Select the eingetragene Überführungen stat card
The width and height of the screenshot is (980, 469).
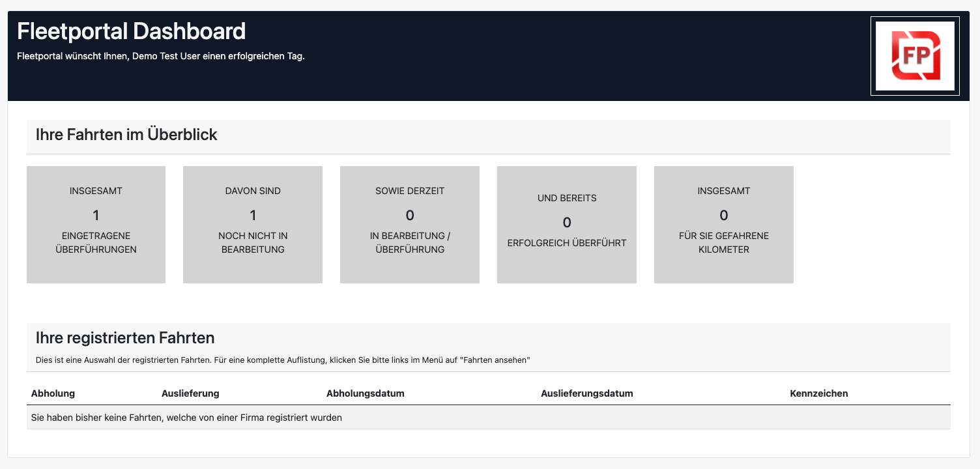point(96,225)
